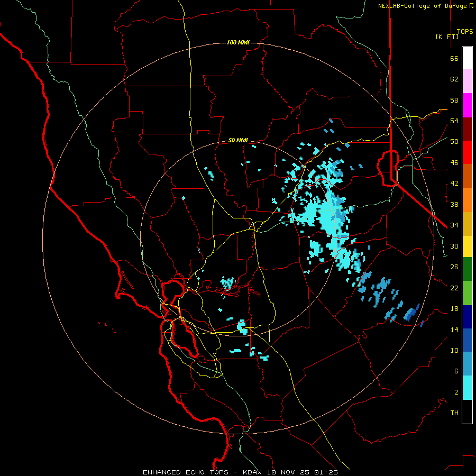Click the yellow 34 kft legend swatch
The image size is (476, 476).
pyautogui.click(x=467, y=246)
